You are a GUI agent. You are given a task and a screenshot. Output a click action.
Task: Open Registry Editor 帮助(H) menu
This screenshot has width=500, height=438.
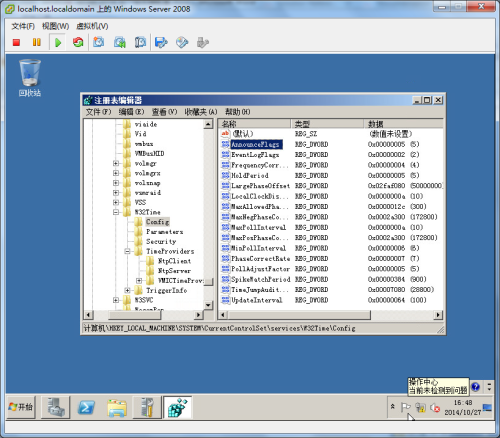(238, 112)
